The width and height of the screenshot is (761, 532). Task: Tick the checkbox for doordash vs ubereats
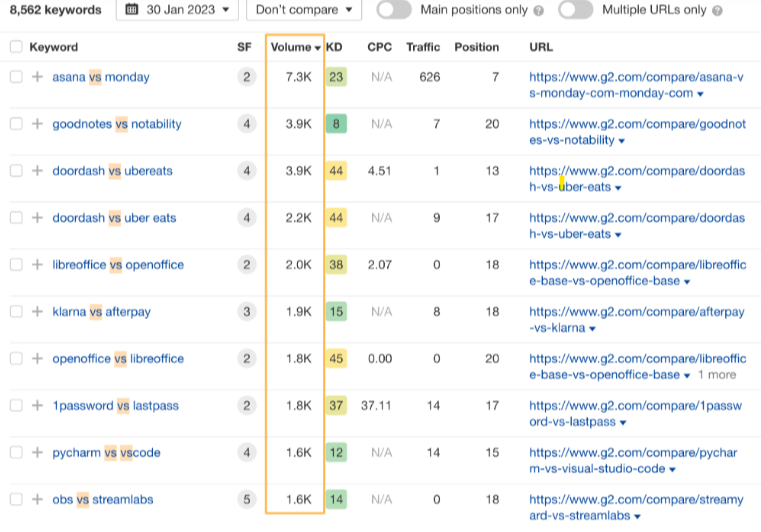tap(16, 171)
